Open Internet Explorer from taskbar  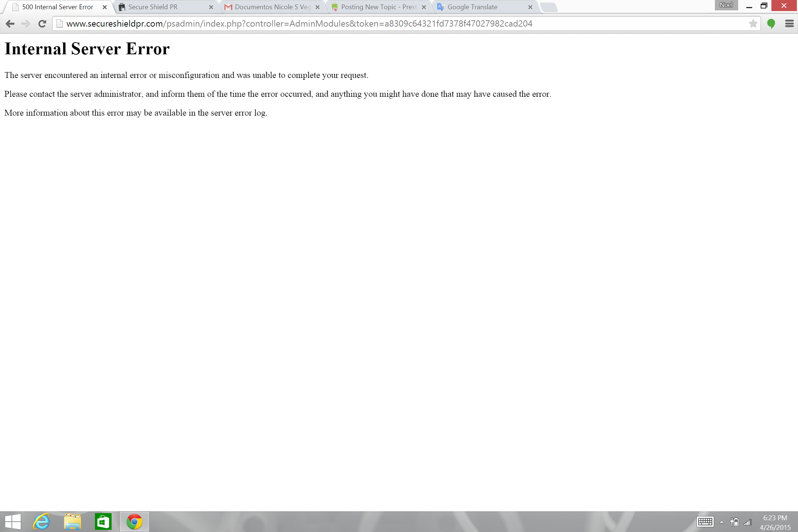(41, 522)
